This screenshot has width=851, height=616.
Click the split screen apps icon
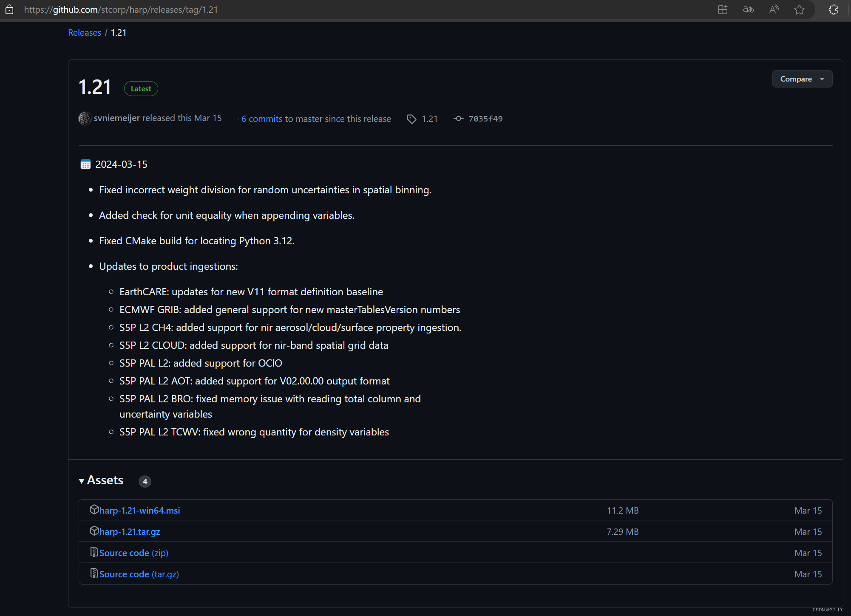(723, 9)
